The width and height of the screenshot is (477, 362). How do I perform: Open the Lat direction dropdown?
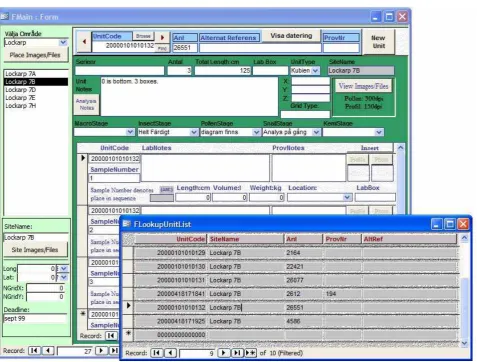[x=64, y=277]
